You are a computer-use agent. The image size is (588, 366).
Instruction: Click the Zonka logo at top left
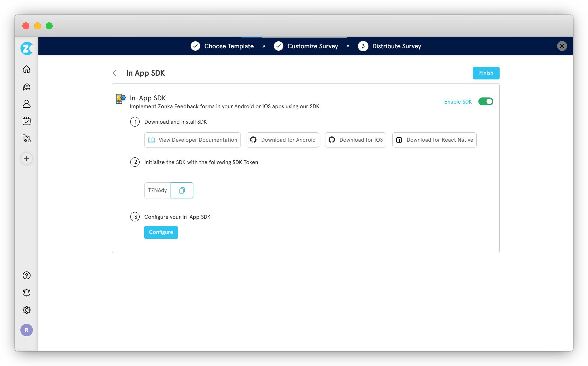point(26,48)
